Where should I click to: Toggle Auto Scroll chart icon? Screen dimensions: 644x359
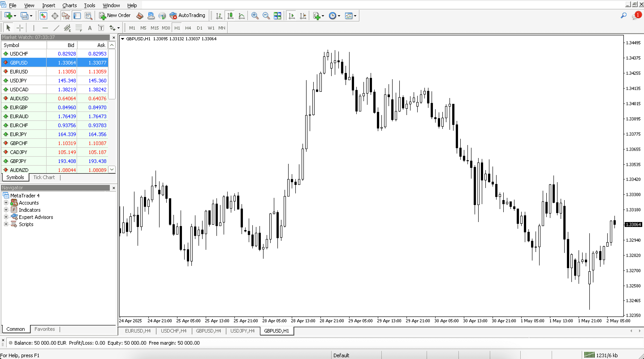click(x=292, y=16)
